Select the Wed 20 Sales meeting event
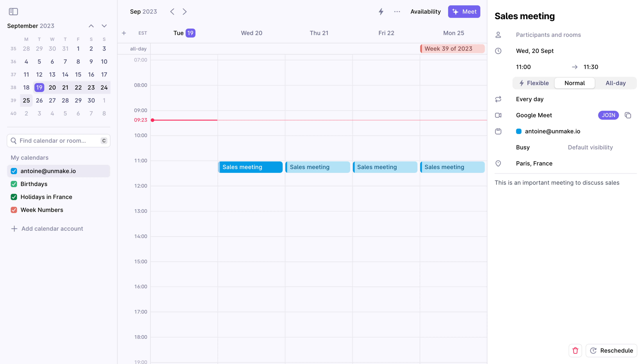Image resolution: width=644 pixels, height=364 pixels. click(250, 167)
